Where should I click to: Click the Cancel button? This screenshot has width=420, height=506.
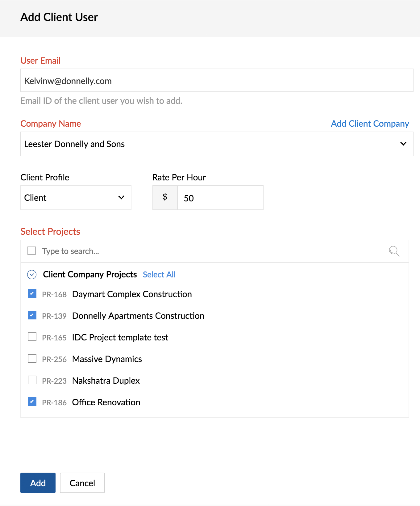82,483
